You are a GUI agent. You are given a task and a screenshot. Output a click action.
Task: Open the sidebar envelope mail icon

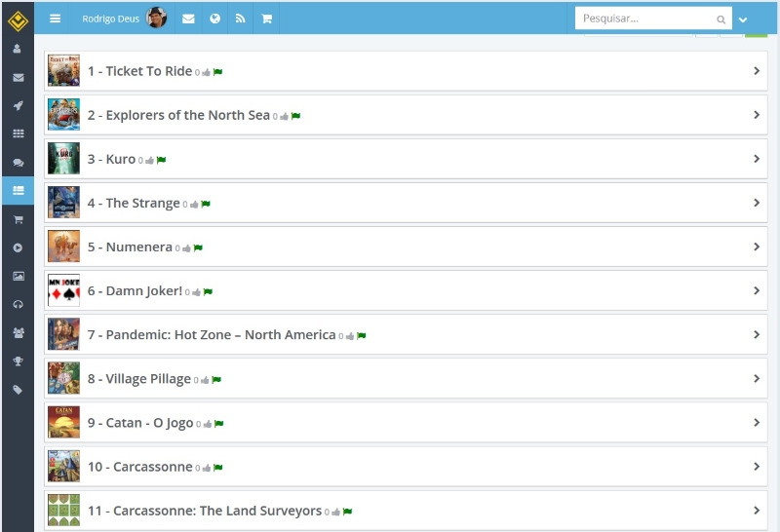pyautogui.click(x=18, y=78)
